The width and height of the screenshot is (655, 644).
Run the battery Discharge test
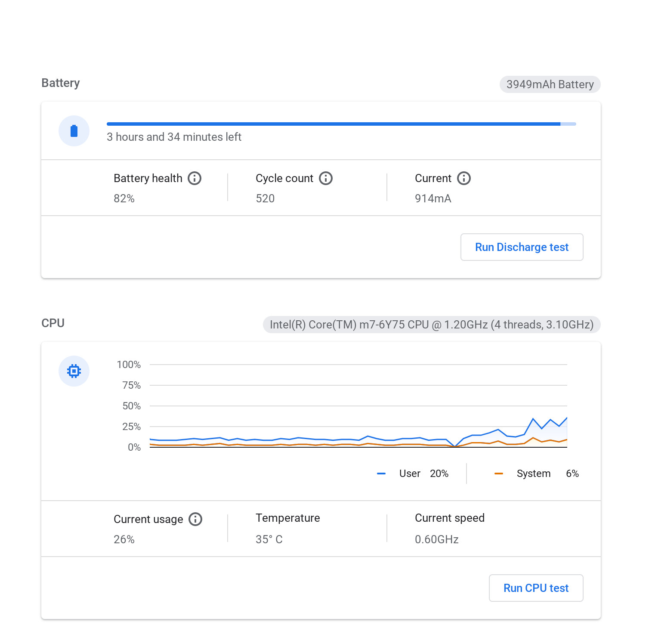click(522, 247)
